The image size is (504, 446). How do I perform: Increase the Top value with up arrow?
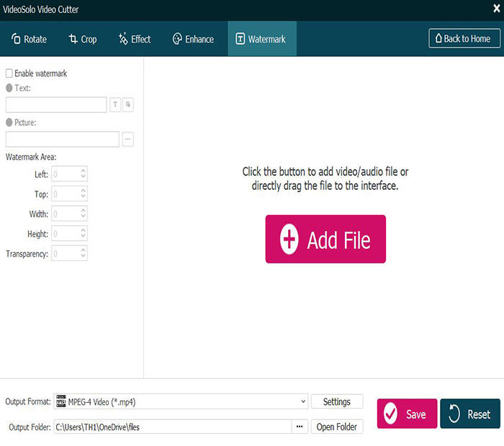pos(84,191)
